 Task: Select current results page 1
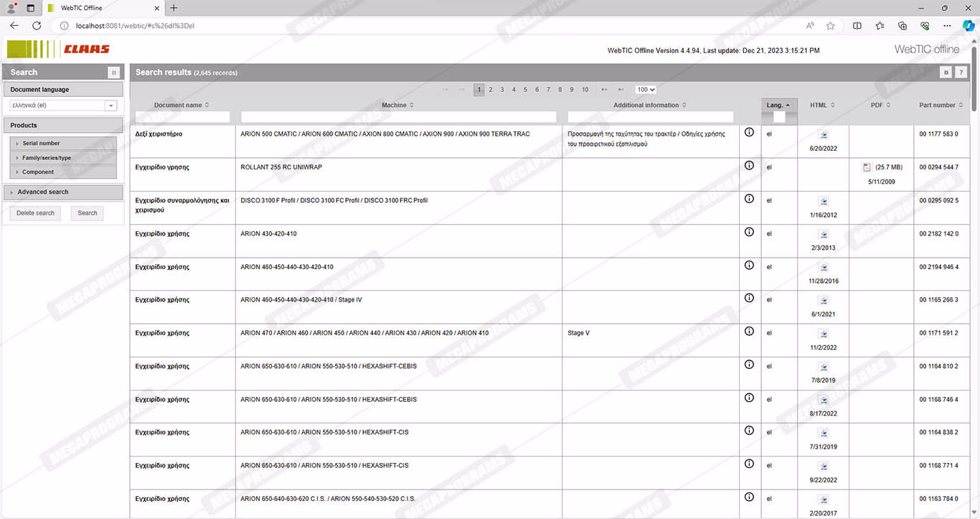pyautogui.click(x=479, y=90)
